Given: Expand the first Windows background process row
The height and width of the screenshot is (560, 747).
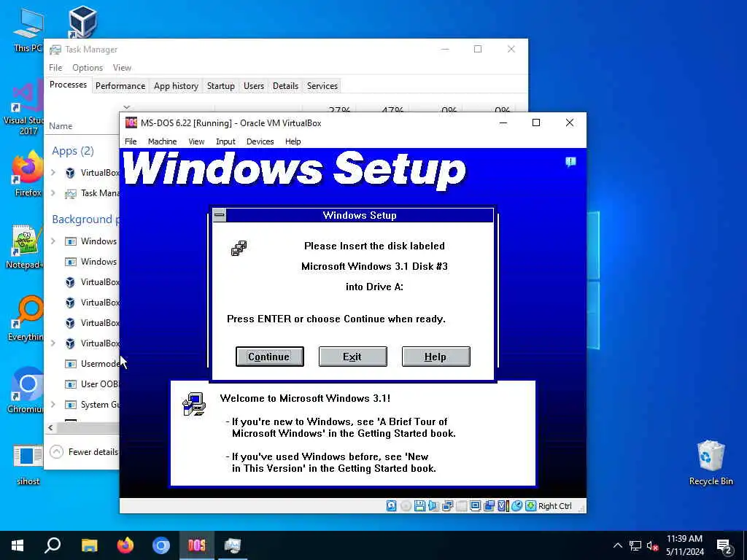Looking at the screenshot, I should (x=53, y=241).
